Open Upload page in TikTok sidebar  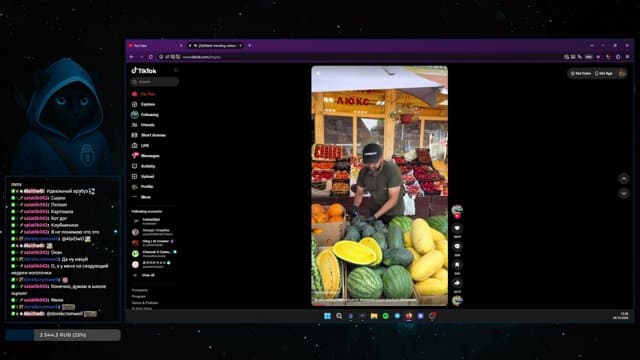143,176
